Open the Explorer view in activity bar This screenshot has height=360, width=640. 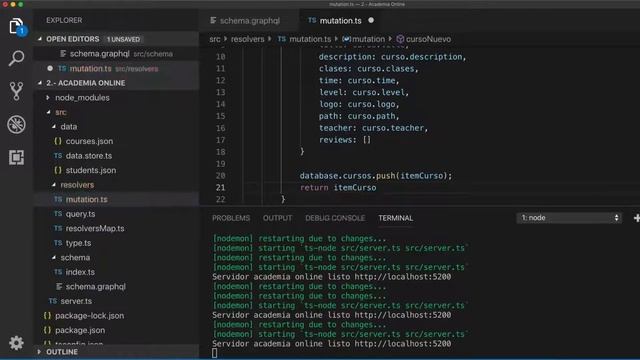click(x=16, y=27)
